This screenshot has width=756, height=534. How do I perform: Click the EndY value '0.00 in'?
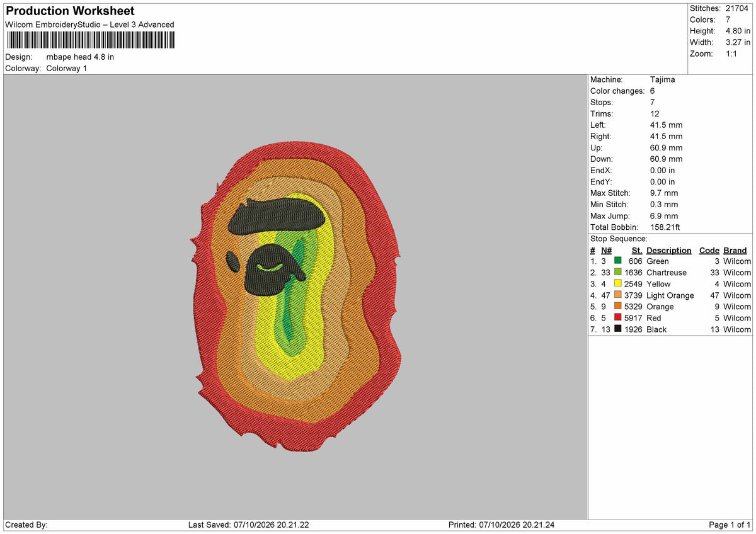point(662,181)
